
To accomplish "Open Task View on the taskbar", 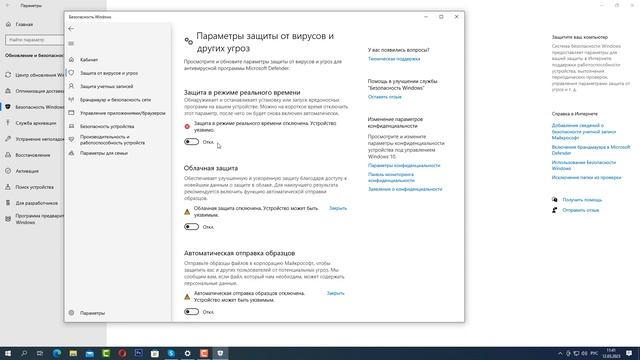I will pyautogui.click(x=40, y=353).
